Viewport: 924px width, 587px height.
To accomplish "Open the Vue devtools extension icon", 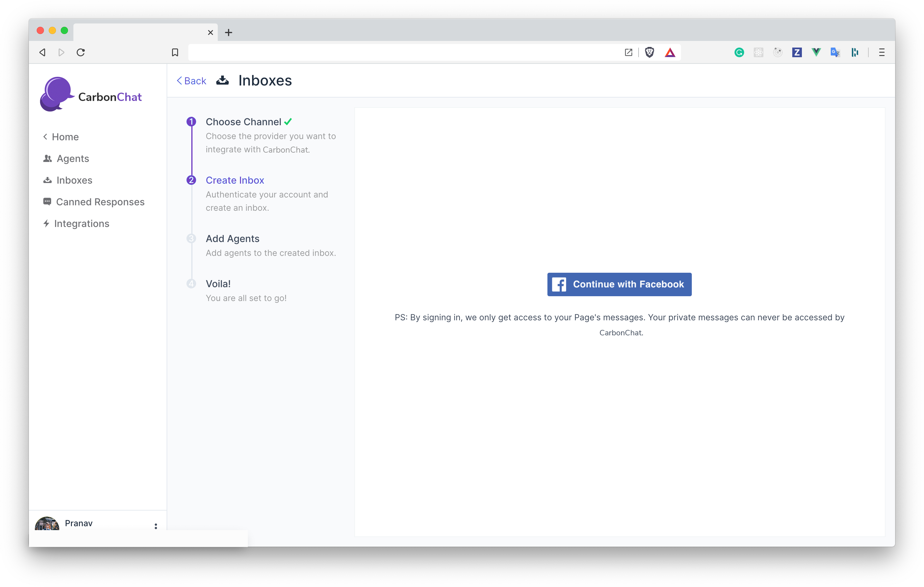I will tap(816, 52).
